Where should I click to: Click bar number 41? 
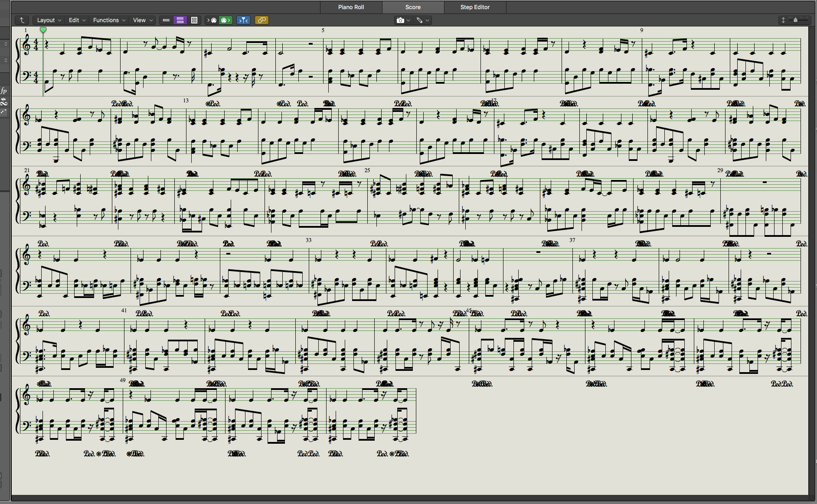pos(124,310)
